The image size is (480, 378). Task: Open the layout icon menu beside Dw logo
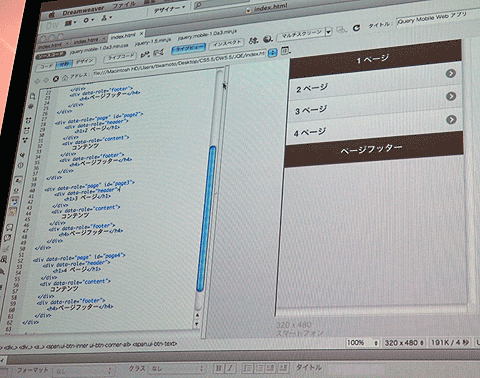coord(70,23)
